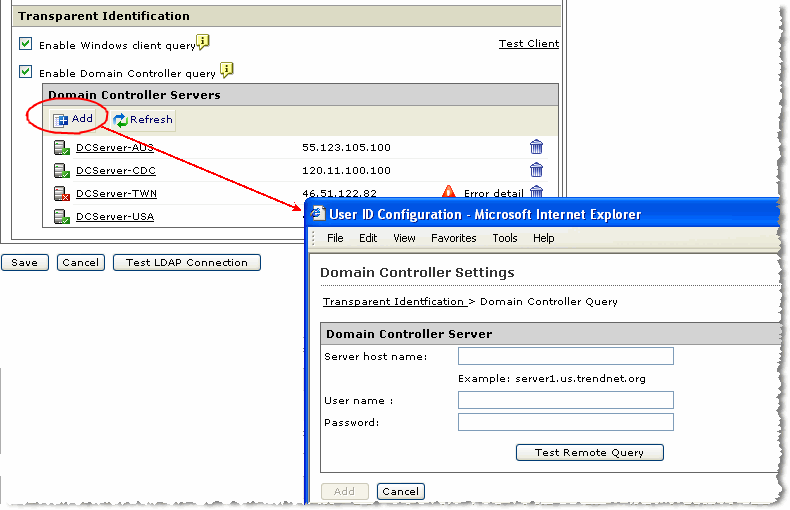
Task: Focus the Server host name field
Action: [565, 356]
